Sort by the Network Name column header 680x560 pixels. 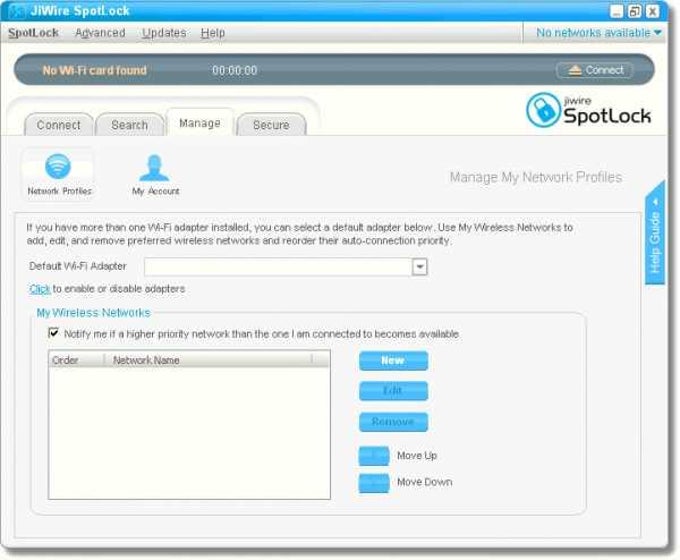coord(209,360)
